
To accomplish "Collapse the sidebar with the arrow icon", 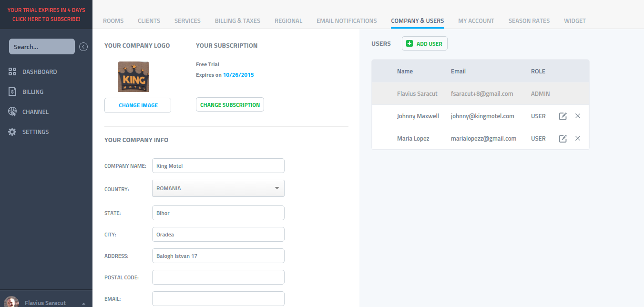I will (83, 47).
